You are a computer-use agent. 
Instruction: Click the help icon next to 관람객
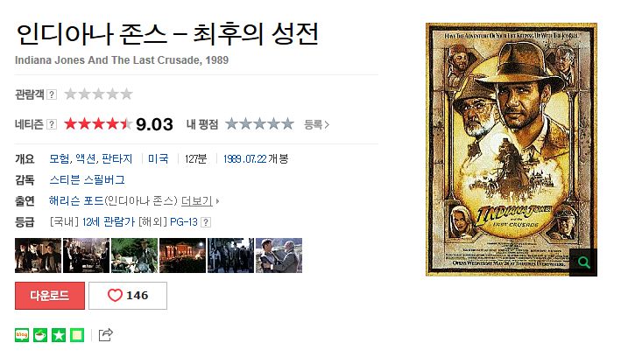(x=52, y=94)
